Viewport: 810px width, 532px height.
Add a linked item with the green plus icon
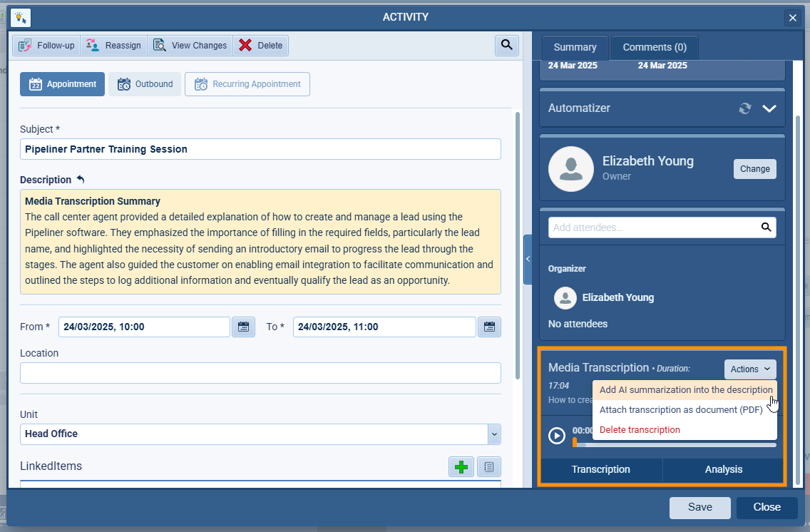(461, 466)
